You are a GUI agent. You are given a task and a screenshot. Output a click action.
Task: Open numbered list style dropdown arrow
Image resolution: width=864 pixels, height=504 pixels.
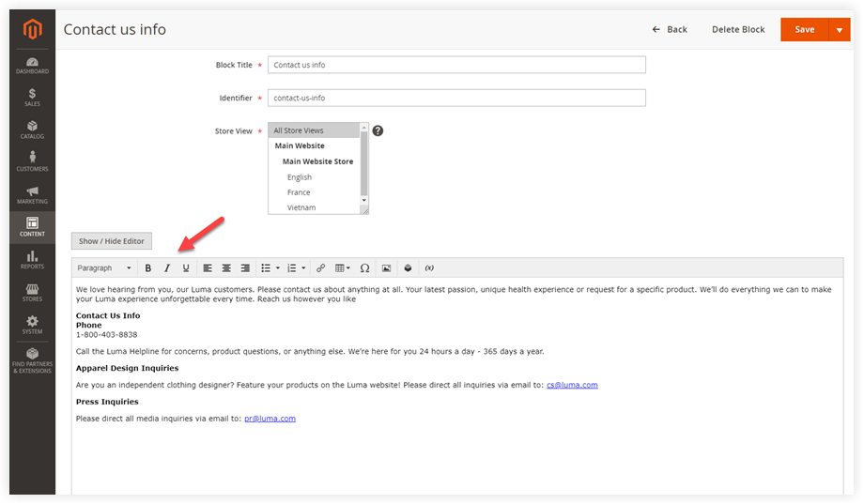(x=303, y=268)
